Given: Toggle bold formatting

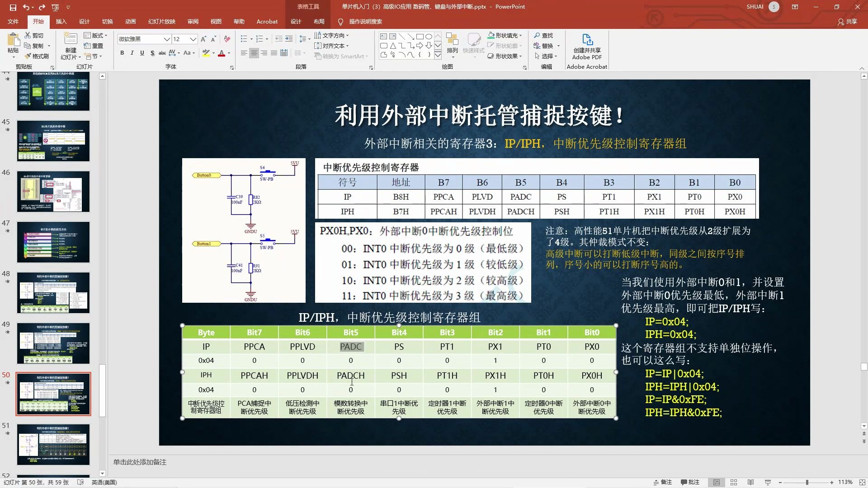Looking at the screenshot, I should pos(121,53).
